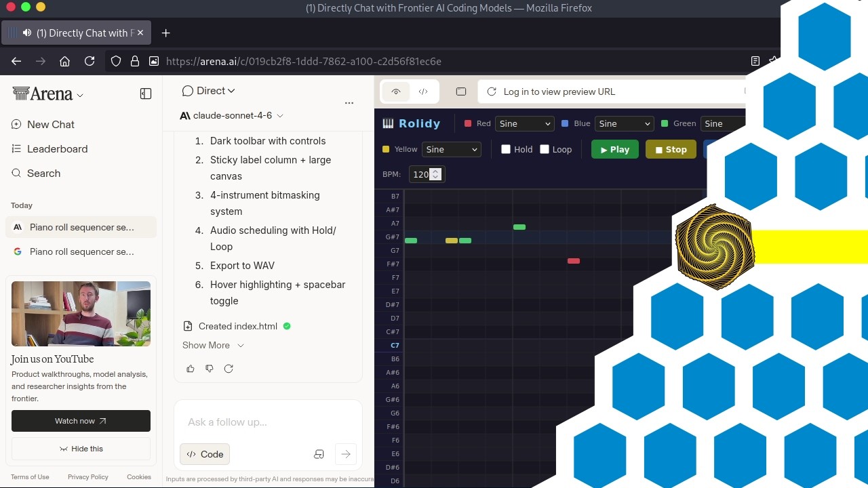Open the Terms of Use link
This screenshot has height=488, width=868.
[30, 477]
